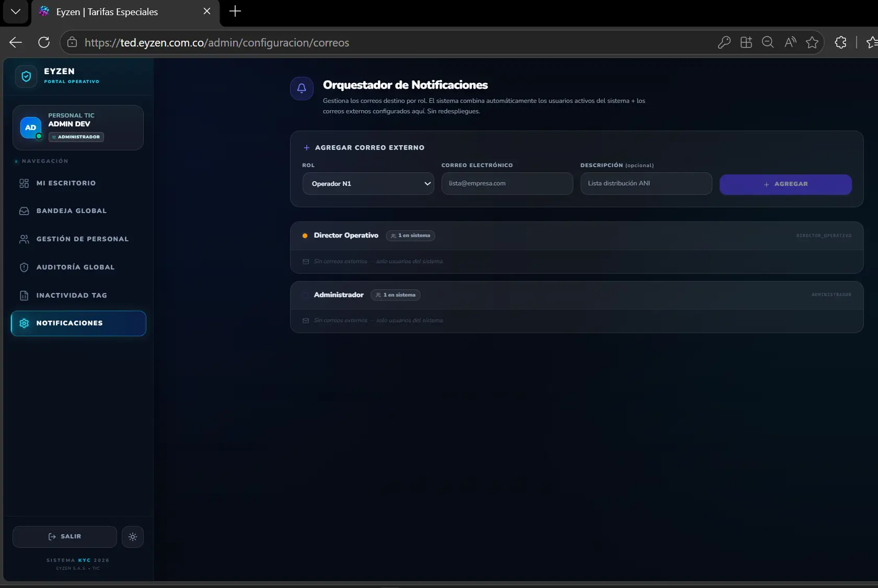Click the Auditoría Global shield icon
Screen dimensions: 878x588
click(24, 267)
